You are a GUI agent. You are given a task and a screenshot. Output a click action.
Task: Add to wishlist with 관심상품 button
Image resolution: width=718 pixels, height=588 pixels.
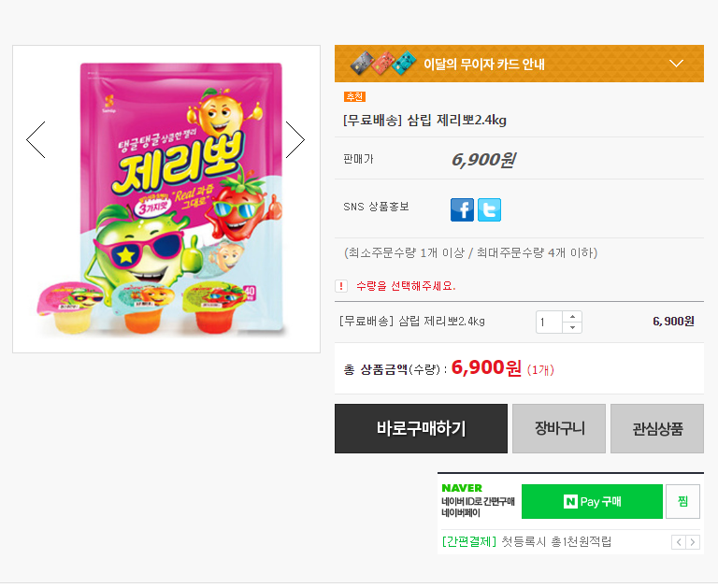[x=657, y=429]
